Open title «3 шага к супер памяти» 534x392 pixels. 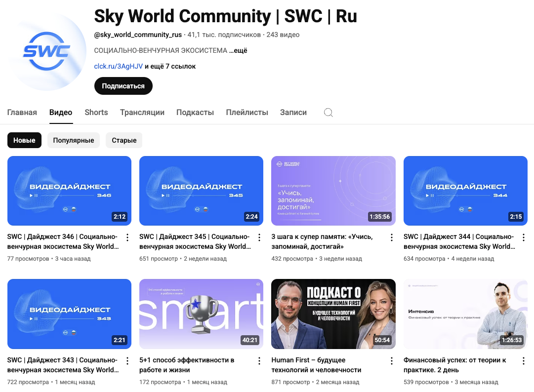pos(322,241)
